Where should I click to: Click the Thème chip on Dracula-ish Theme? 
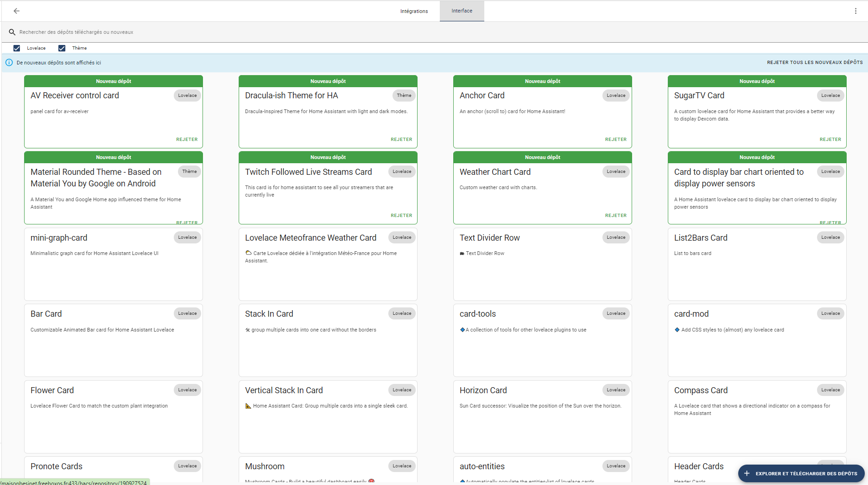click(404, 96)
